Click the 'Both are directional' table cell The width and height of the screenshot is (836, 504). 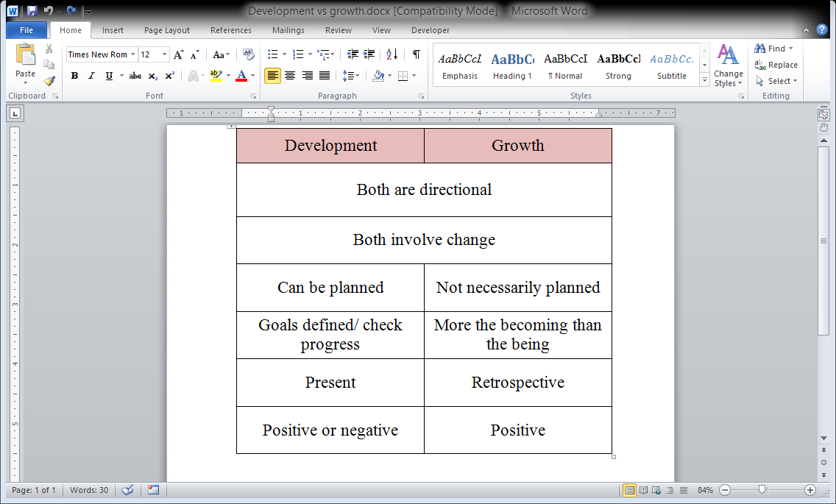tap(424, 190)
